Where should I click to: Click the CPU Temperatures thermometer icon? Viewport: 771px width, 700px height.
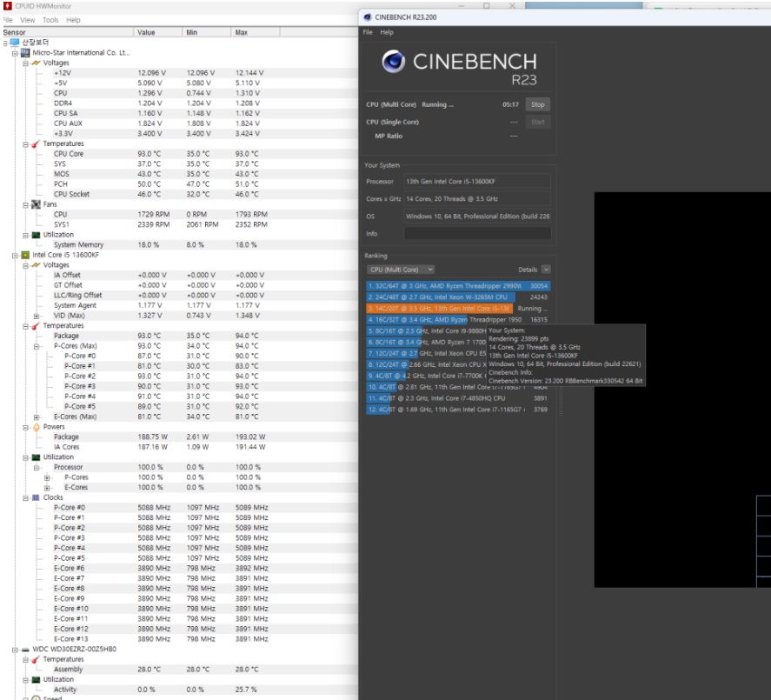coord(36,325)
